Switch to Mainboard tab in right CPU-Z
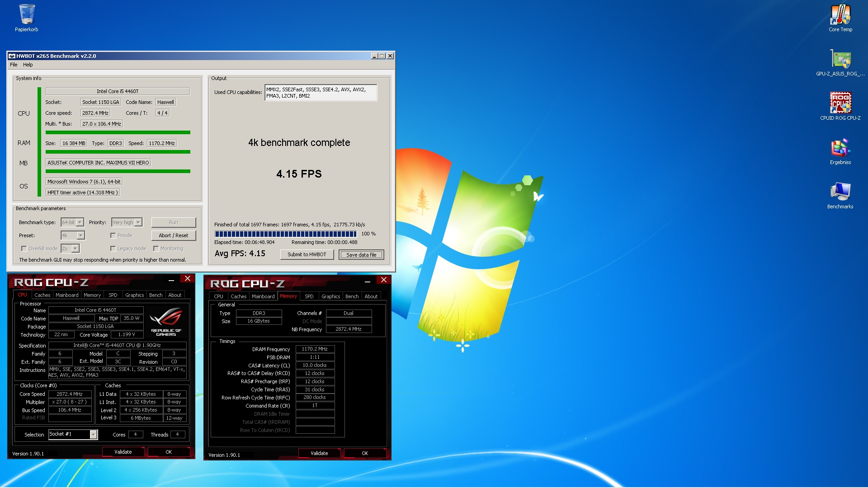This screenshot has height=488, width=868. tap(263, 296)
